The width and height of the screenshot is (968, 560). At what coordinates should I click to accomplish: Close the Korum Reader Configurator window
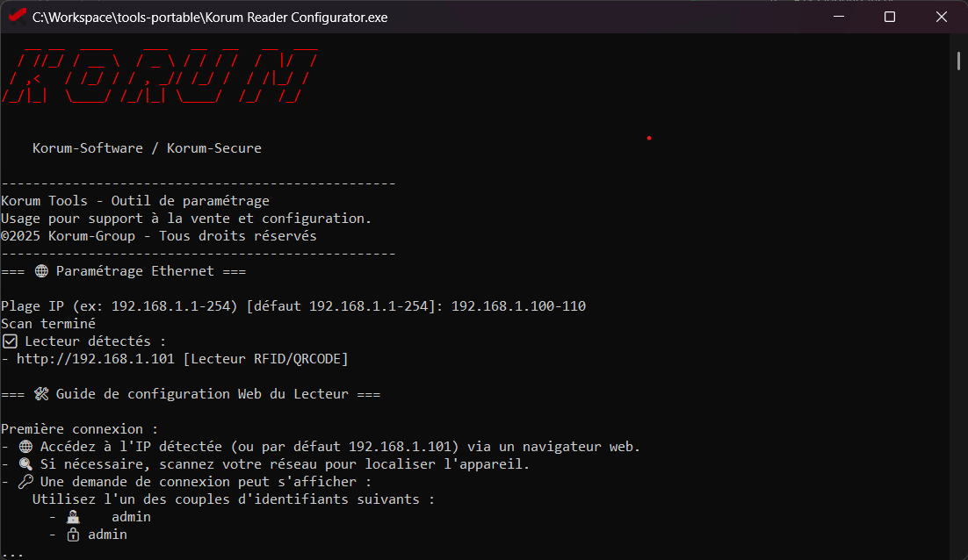942,17
